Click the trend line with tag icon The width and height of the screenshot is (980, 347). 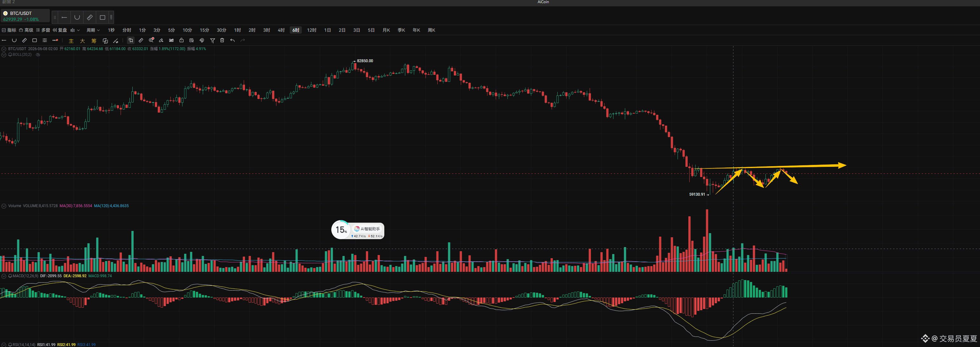(116, 41)
